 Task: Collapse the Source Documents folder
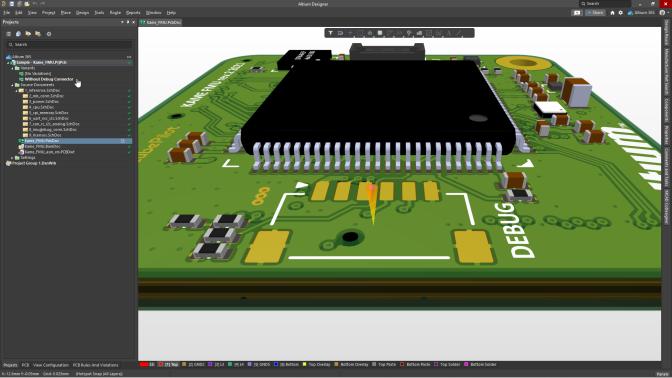tap(12, 85)
